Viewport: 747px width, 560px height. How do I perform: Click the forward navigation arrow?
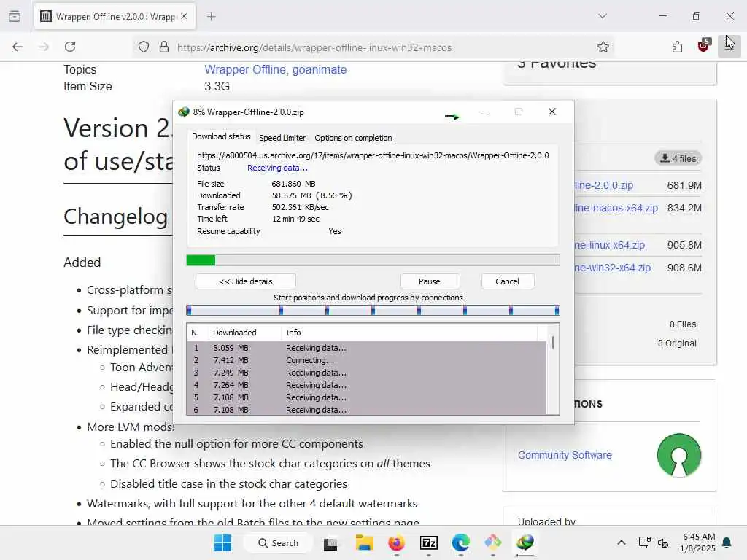44,47
